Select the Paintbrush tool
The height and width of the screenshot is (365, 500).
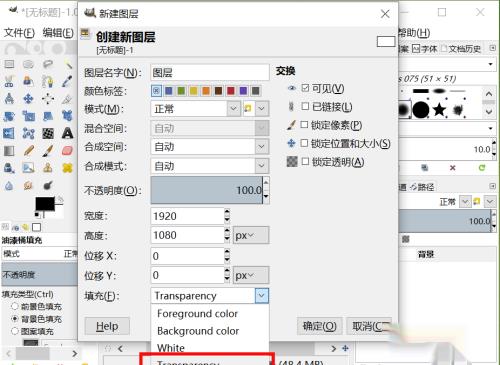[48, 151]
